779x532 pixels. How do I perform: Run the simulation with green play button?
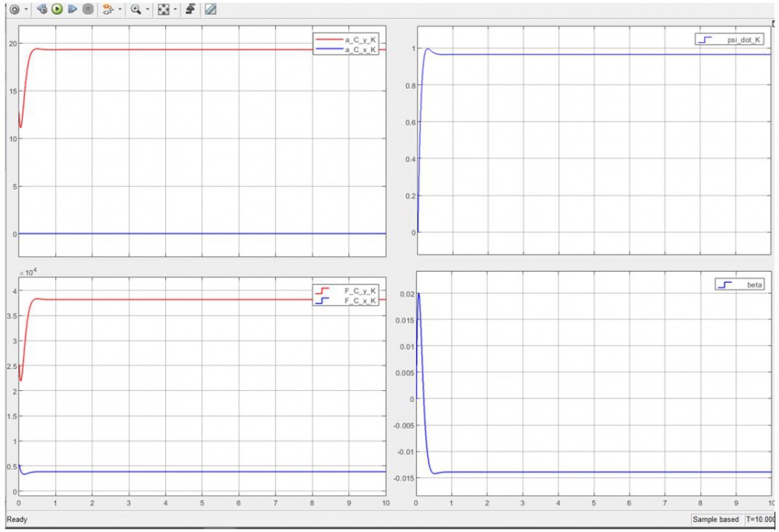pyautogui.click(x=58, y=9)
